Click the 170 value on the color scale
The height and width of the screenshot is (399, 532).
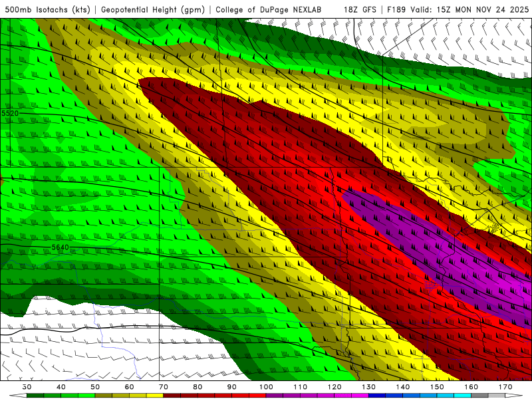coord(505,387)
